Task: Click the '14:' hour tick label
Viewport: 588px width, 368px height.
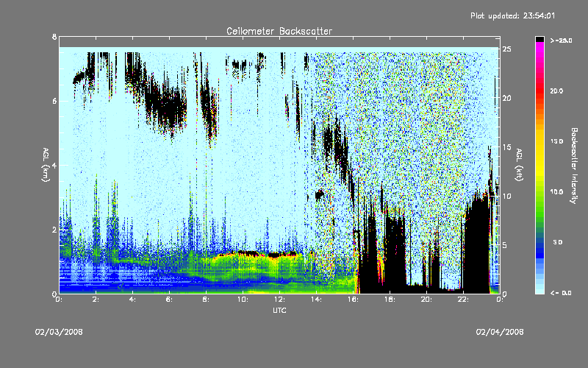Action: point(316,300)
